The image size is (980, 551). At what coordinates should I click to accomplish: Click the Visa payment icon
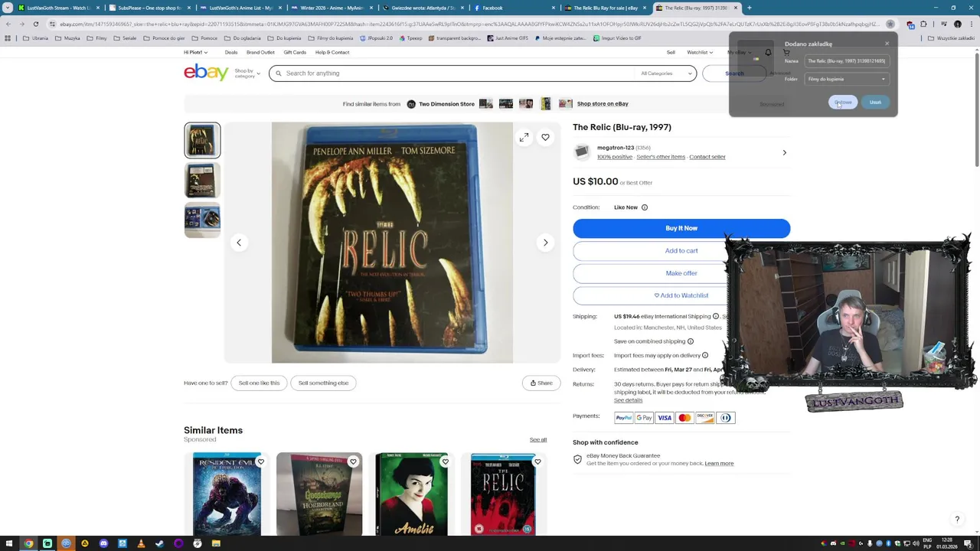pos(665,418)
